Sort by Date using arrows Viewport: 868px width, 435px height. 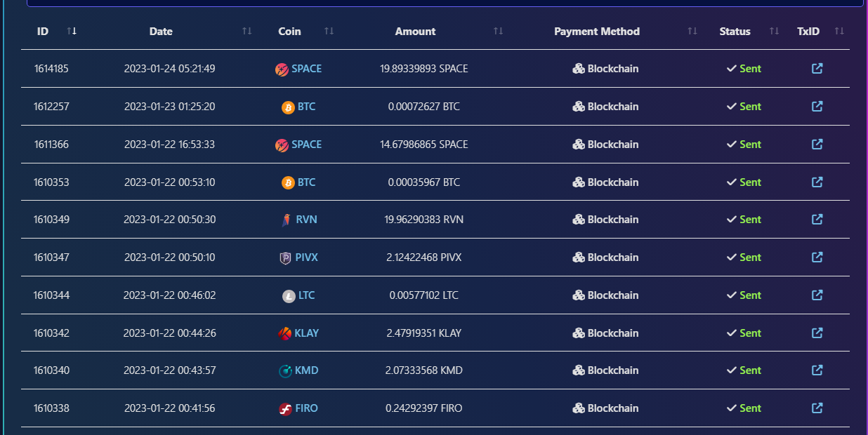tap(246, 32)
